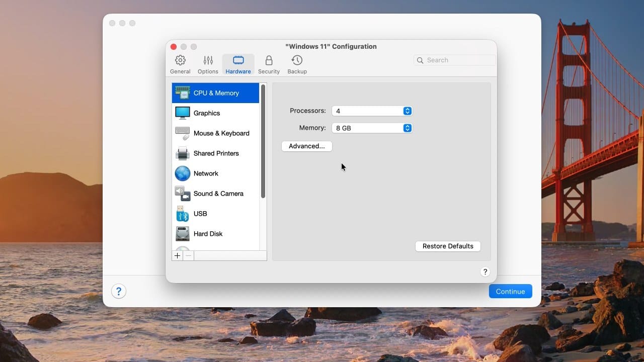
Task: Select the USB Bluetooth icon
Action: pyautogui.click(x=182, y=214)
